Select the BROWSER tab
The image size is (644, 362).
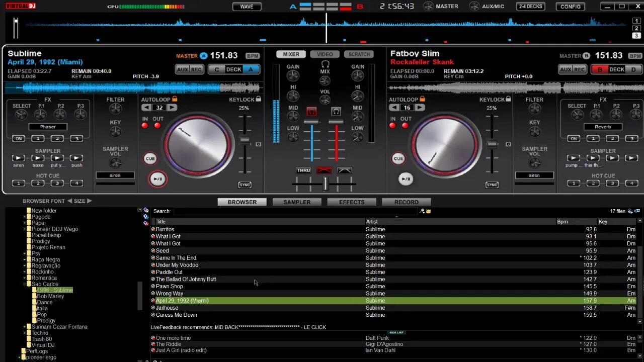pos(242,202)
